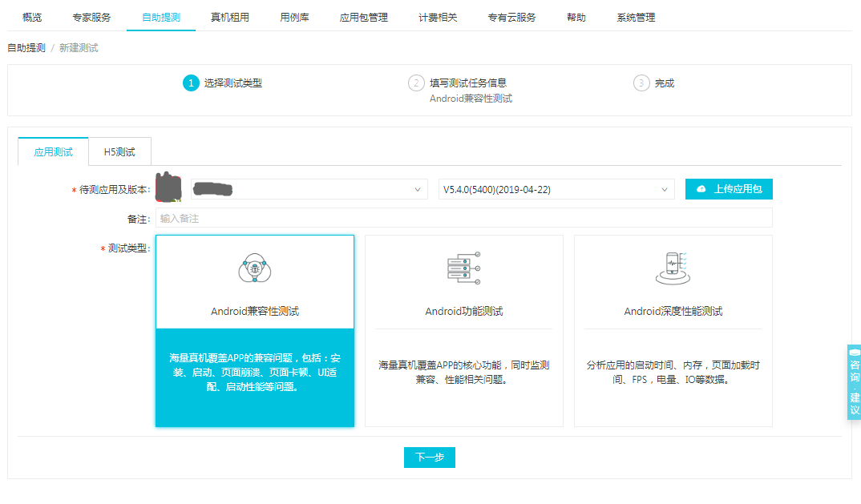Click the cloud upload icon on 上传应用包
The image size is (861, 504).
[x=701, y=189]
